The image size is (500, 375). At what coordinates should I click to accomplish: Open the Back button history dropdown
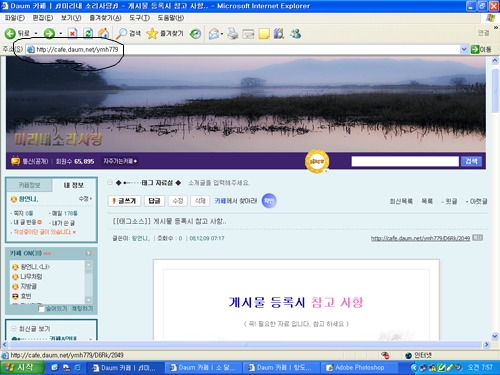36,34
